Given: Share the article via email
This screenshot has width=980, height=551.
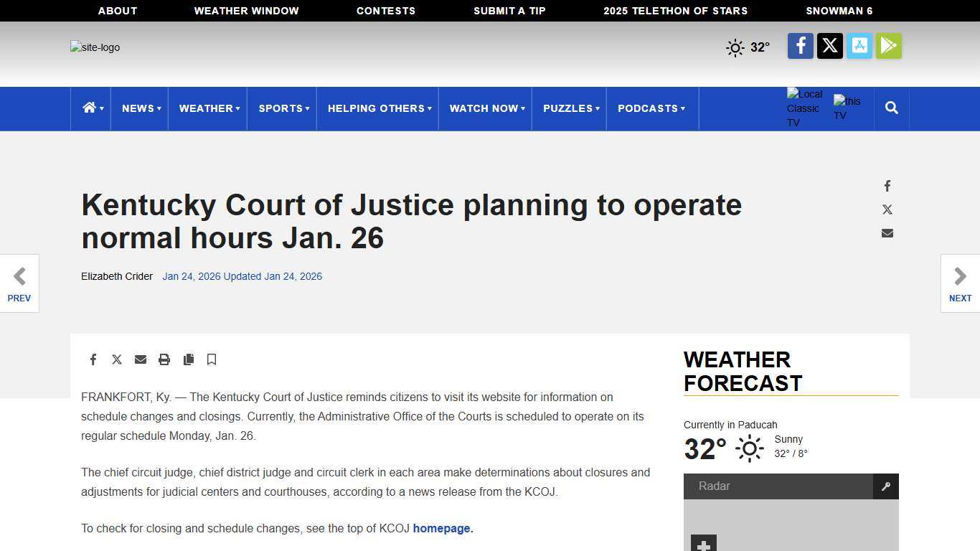Looking at the screenshot, I should pyautogui.click(x=141, y=359).
